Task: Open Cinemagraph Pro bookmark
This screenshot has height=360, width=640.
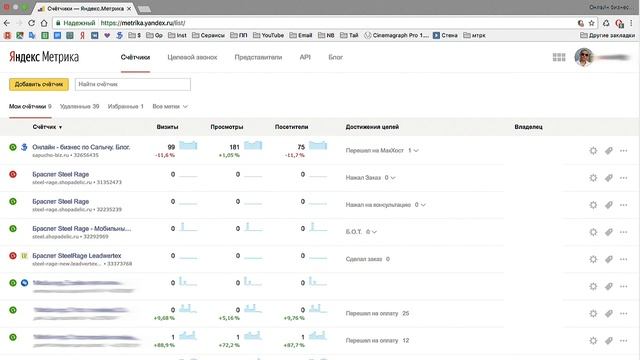Action: coord(396,36)
